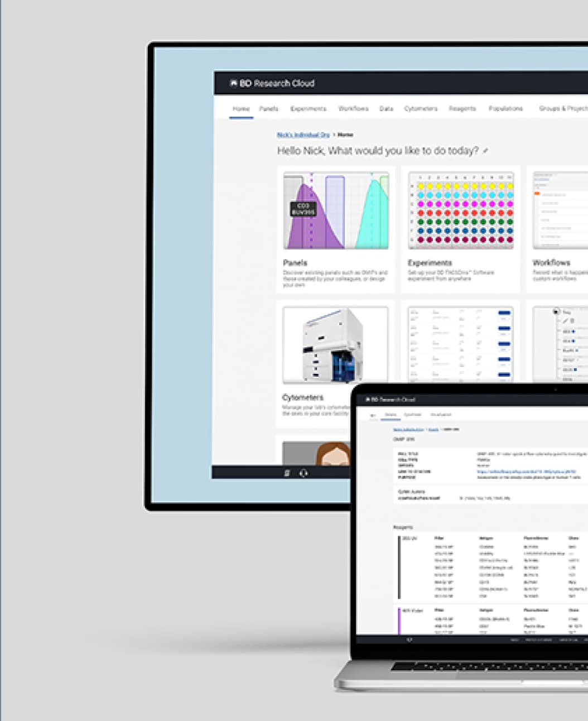The width and height of the screenshot is (588, 721).
Task: Click the pencil edit icon beside the greeting
Action: click(x=485, y=151)
